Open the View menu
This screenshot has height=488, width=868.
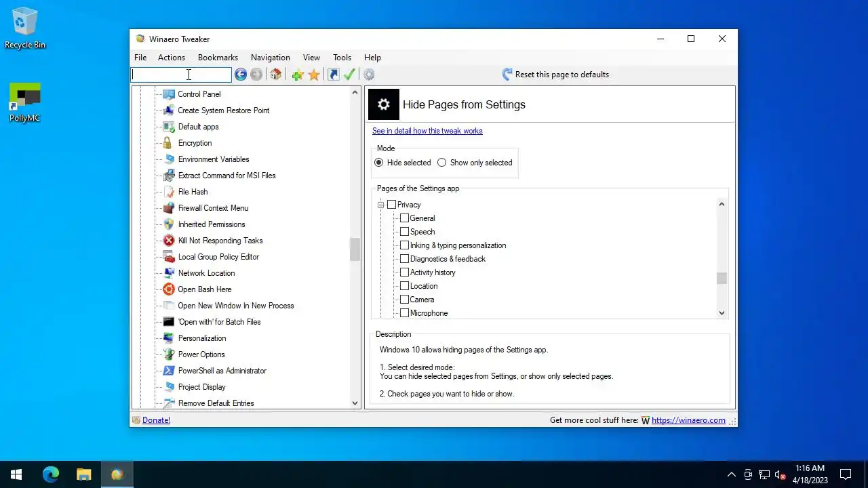[x=311, y=58]
